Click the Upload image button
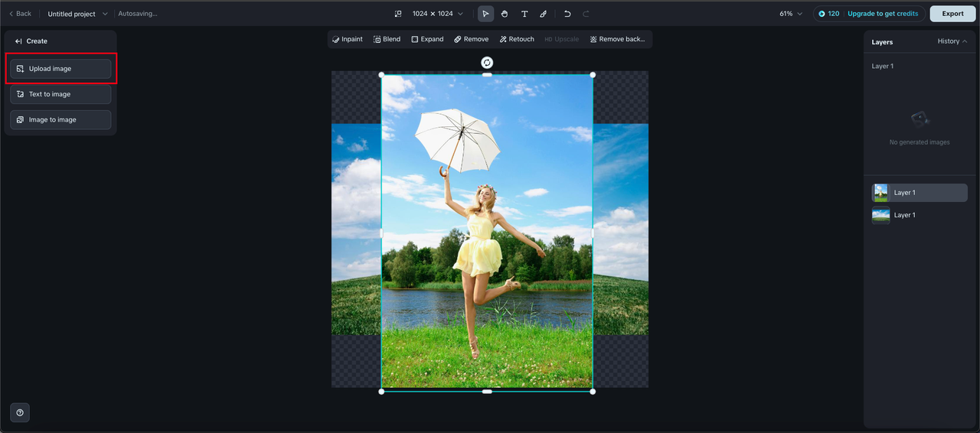 (60, 69)
